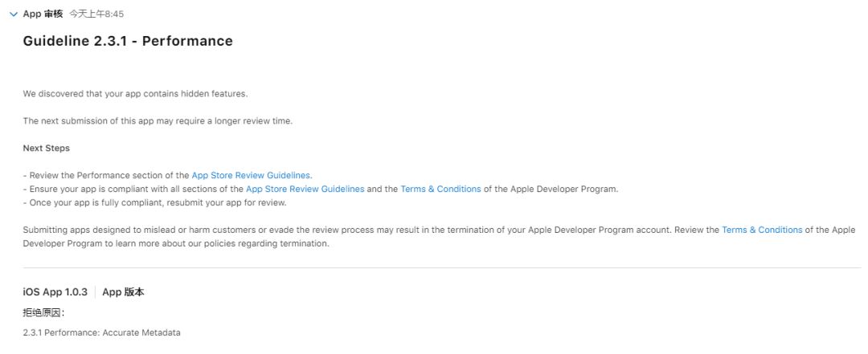This screenshot has width=868, height=354.
Task: Collapse the App 审核 message chevron
Action: tap(14, 14)
